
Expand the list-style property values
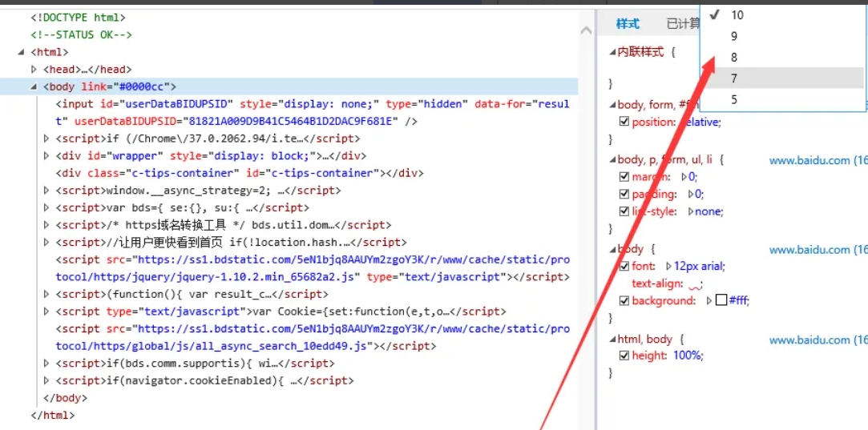click(691, 211)
